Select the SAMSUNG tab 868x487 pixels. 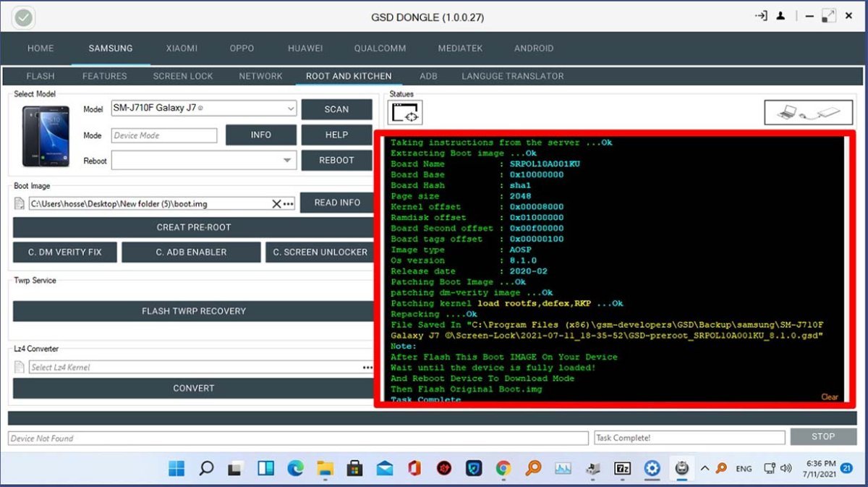tap(111, 48)
